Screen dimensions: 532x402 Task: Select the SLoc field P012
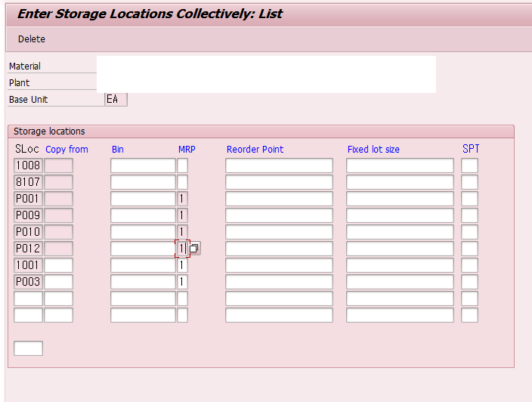click(x=28, y=249)
